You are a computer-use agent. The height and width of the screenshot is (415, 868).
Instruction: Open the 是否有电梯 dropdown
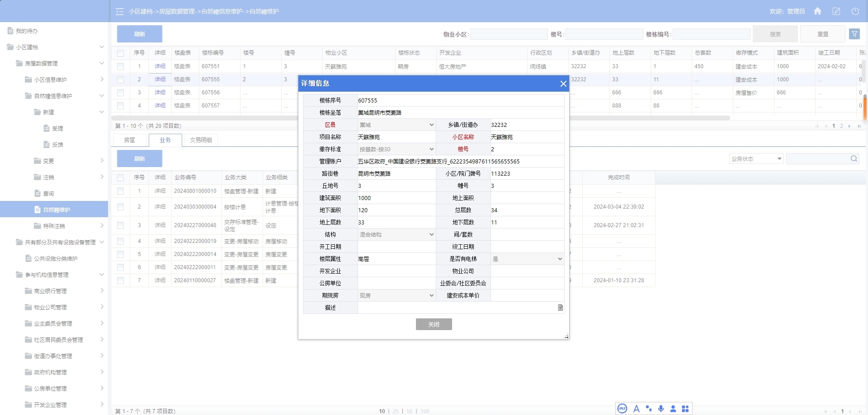(527, 259)
